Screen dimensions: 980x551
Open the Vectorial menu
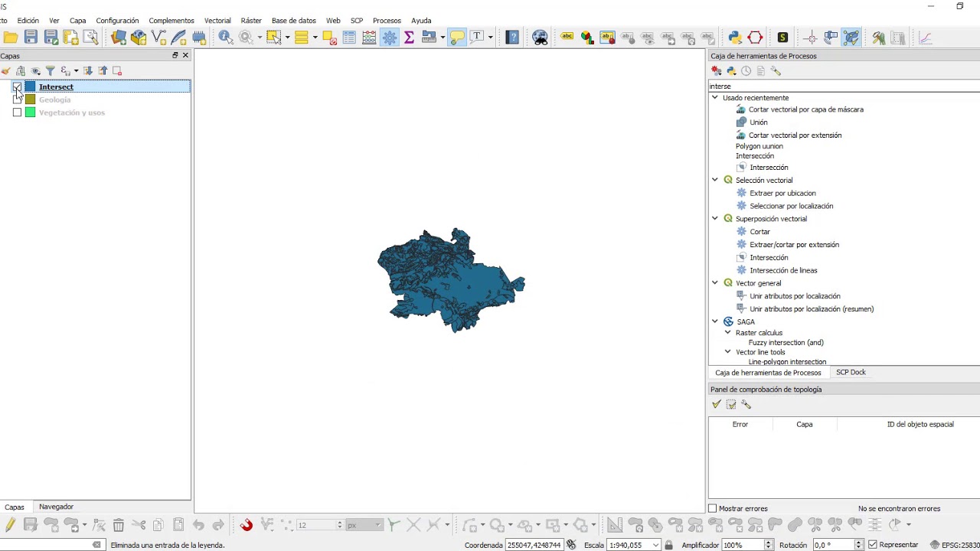[217, 21]
